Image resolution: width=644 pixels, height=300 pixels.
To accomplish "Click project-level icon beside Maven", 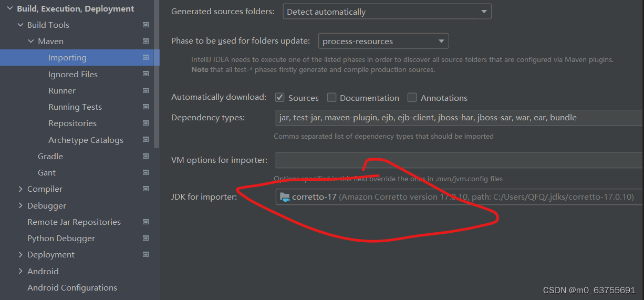I will [146, 41].
